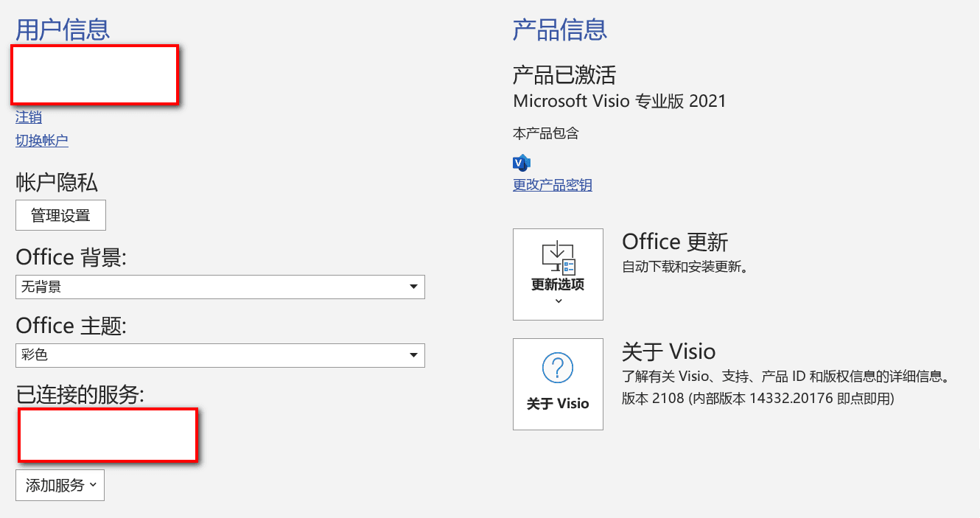Open the 更新选项 update menu button
Image resolution: width=980 pixels, height=518 pixels.
(558, 274)
